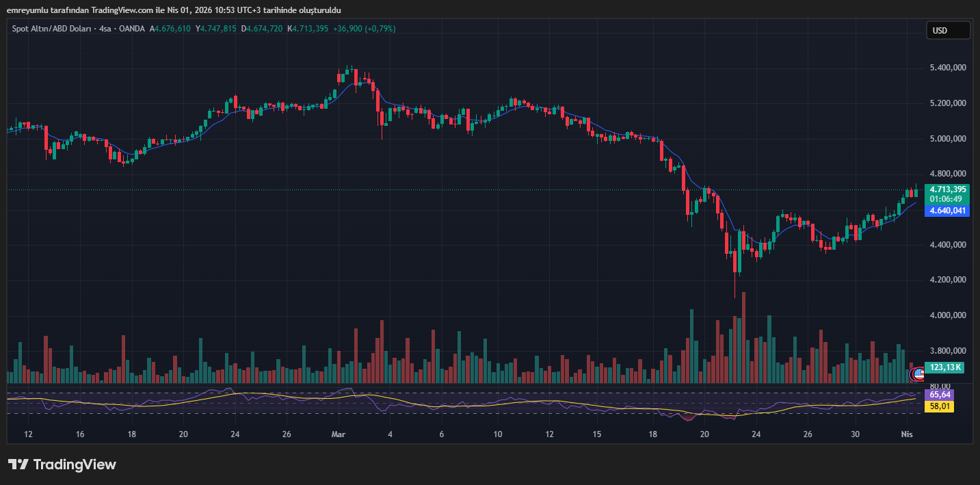Open the USD currency selector

pos(948,30)
